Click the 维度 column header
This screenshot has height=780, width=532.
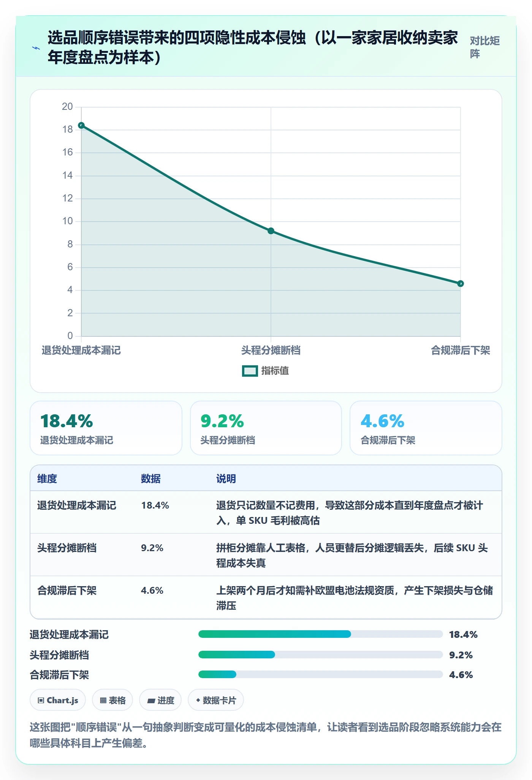pos(47,479)
